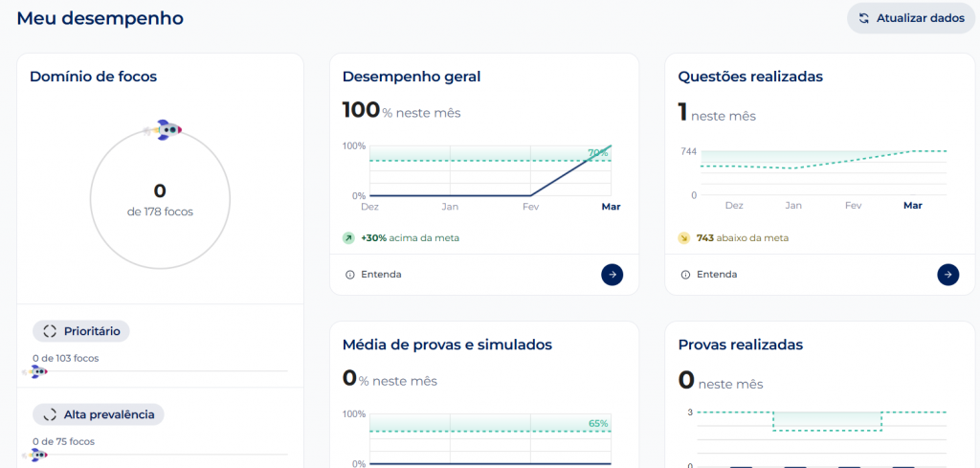Click the Atualizar dados refresh button

tap(910, 17)
